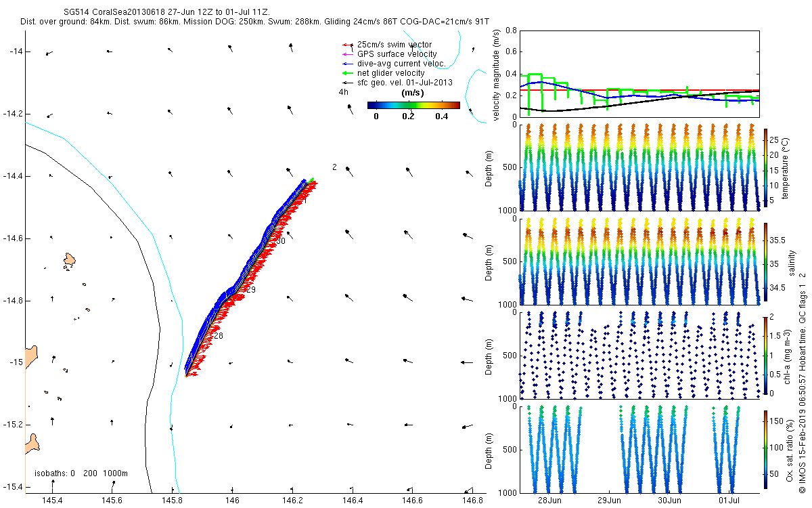Select the blue dive-avg current legend arrow
This screenshot has height=508, width=812.
tap(348, 64)
